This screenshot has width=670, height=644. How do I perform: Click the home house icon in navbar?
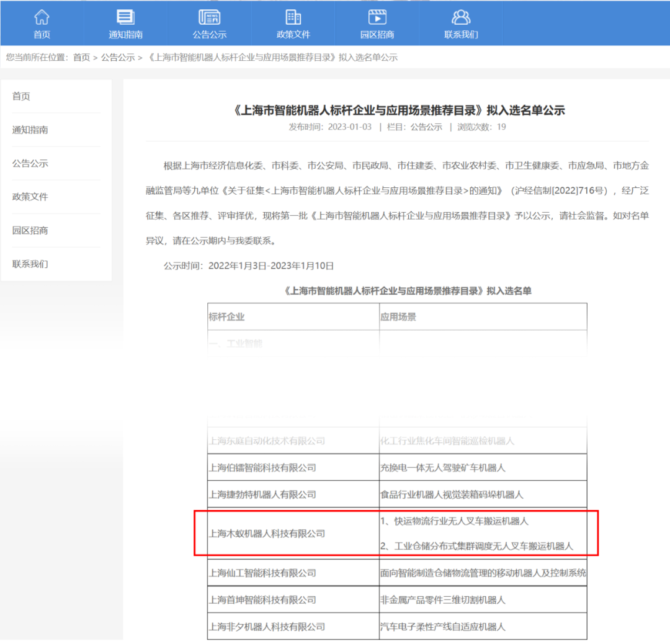[42, 17]
